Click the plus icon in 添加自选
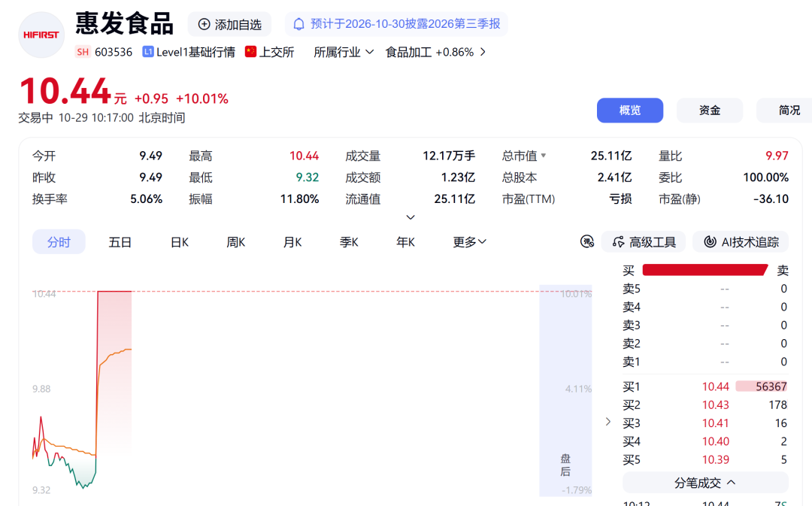This screenshot has width=812, height=506. 205,24
